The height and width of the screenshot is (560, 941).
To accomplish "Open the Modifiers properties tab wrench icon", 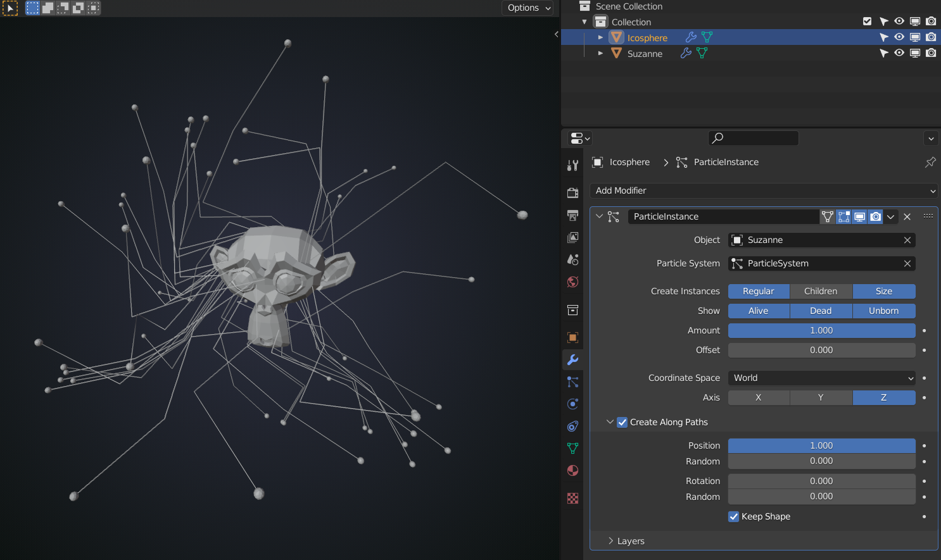I will click(x=572, y=359).
